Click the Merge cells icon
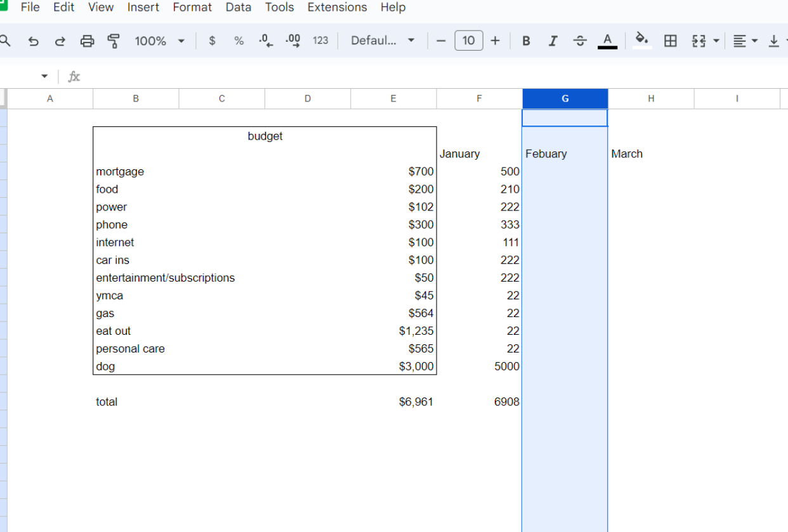Image resolution: width=788 pixels, height=532 pixels. click(699, 41)
